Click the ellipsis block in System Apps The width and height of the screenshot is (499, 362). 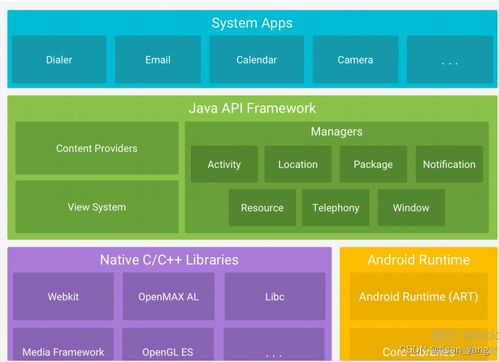pos(450,59)
